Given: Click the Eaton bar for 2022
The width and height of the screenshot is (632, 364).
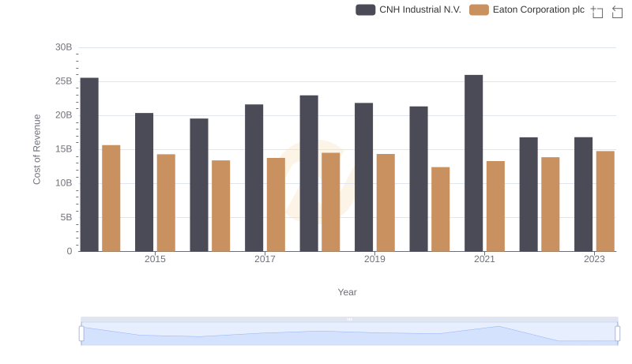Looking at the screenshot, I should (x=551, y=205).
